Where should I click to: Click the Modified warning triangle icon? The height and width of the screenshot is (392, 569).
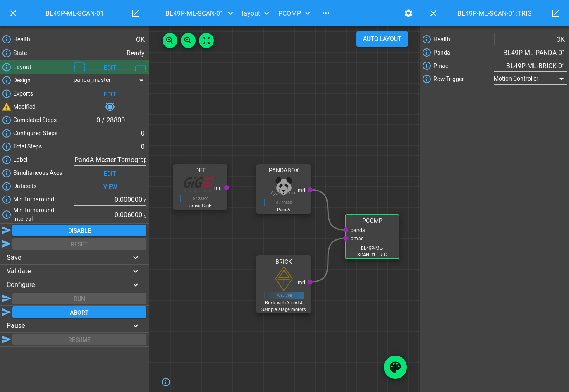click(x=7, y=107)
